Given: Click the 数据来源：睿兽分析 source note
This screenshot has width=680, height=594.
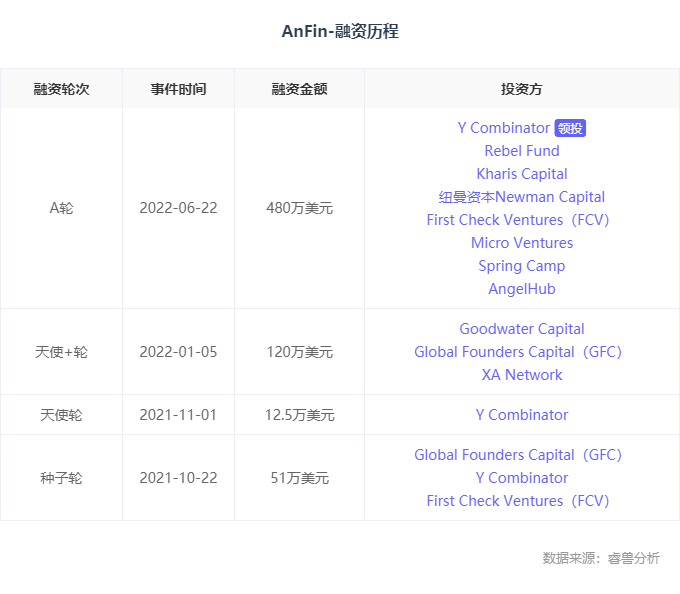Looking at the screenshot, I should click(601, 558).
